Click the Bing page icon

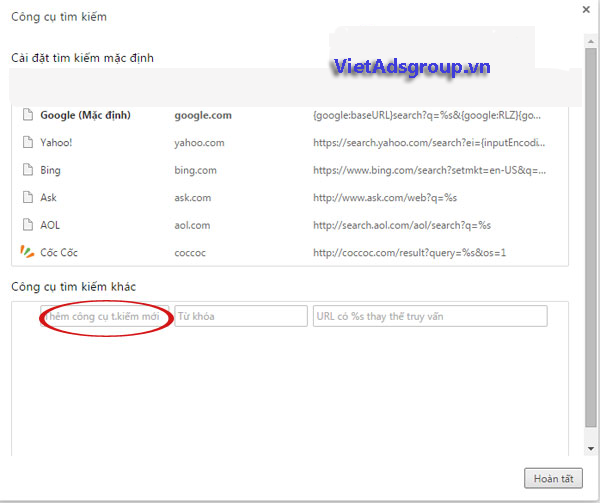[27, 170]
